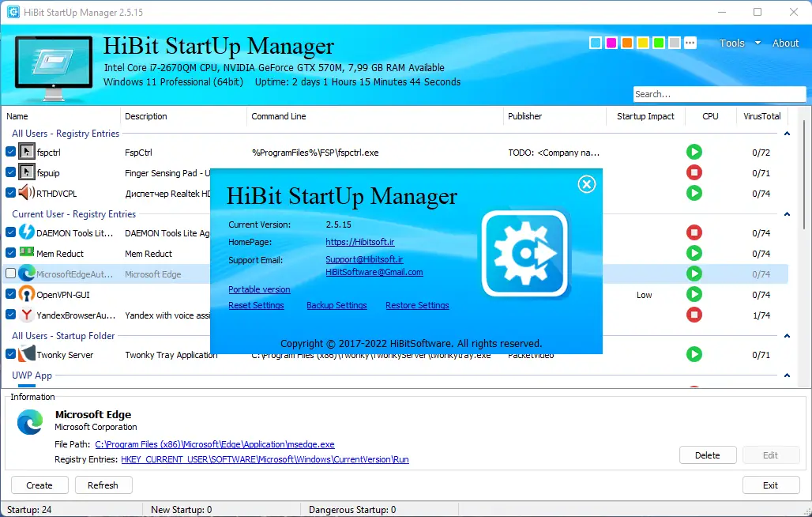Sort by Name column header

[x=61, y=116]
